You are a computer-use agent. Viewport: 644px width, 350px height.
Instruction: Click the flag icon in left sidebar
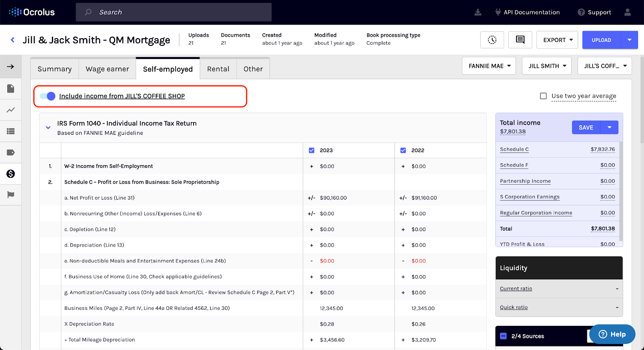(x=11, y=195)
